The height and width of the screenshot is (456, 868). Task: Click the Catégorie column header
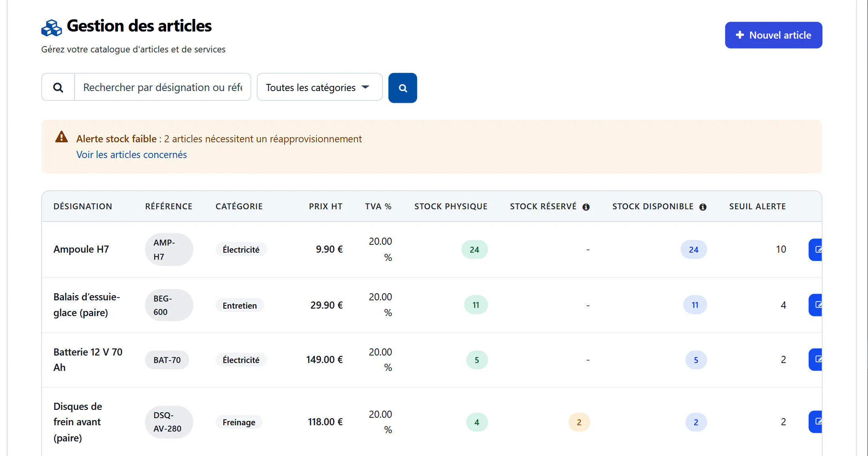click(239, 207)
